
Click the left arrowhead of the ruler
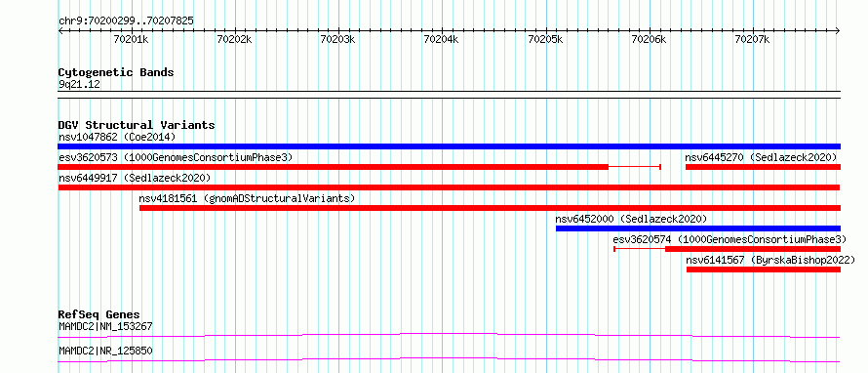pyautogui.click(x=60, y=30)
